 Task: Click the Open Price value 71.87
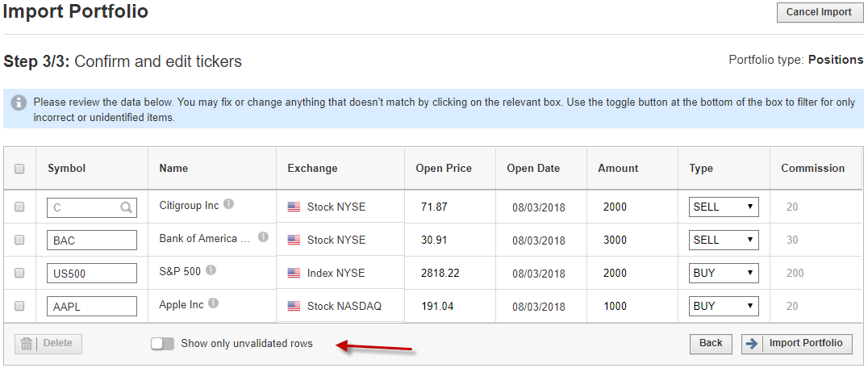(x=435, y=207)
